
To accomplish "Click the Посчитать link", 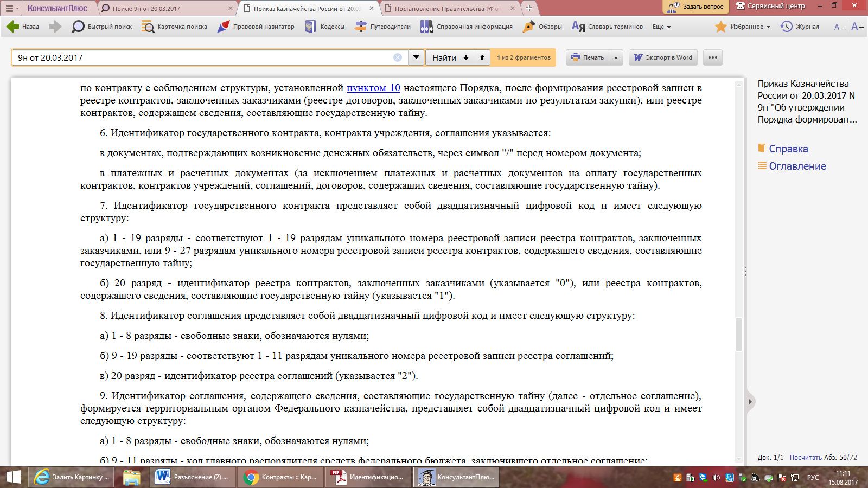I will (x=806, y=458).
